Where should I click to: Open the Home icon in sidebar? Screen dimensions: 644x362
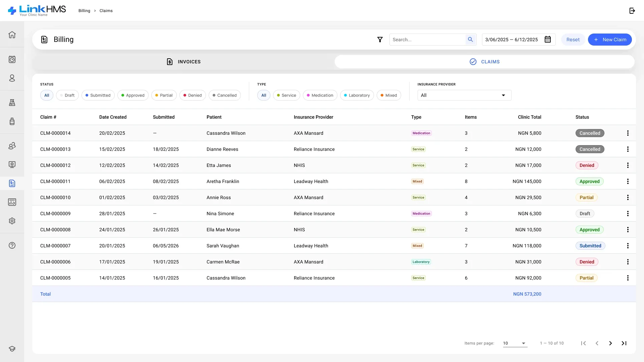pos(12,35)
